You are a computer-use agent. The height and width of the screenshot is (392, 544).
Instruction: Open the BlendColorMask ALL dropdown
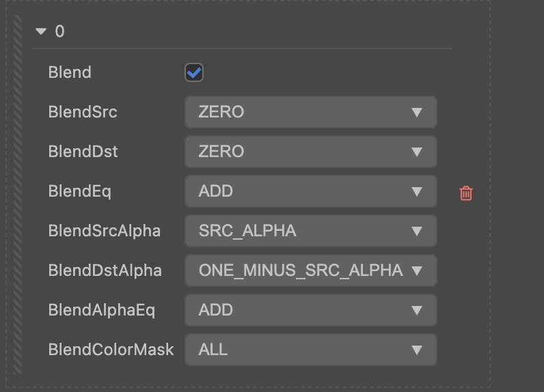click(x=310, y=350)
